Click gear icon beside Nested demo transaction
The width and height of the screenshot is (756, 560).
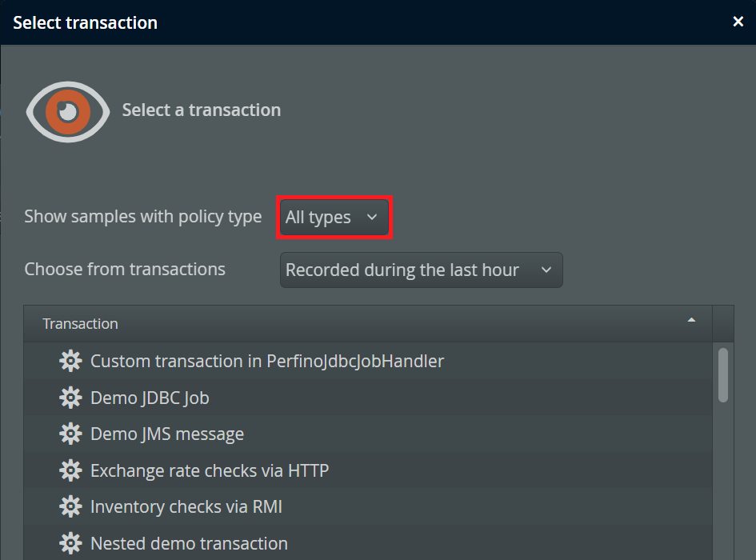70,543
